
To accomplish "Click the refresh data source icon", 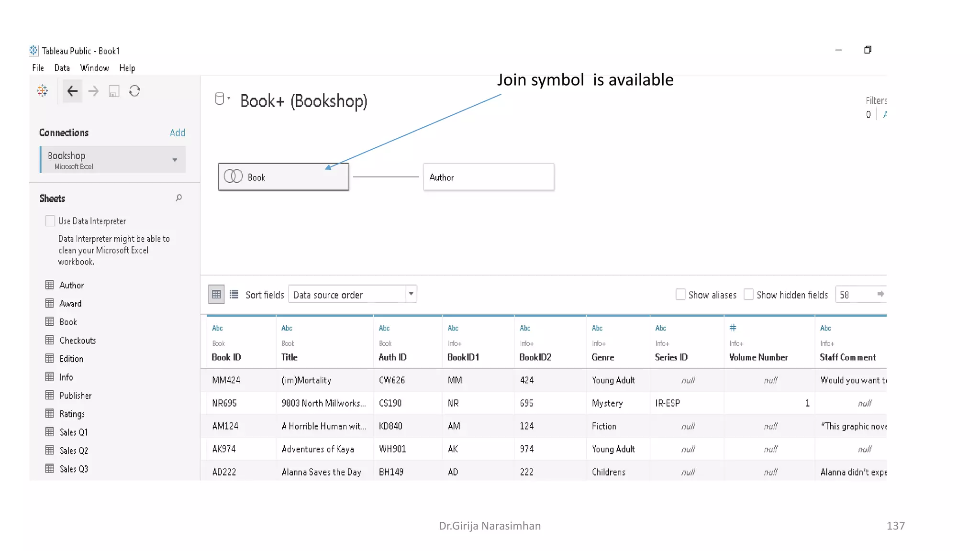I will point(134,91).
